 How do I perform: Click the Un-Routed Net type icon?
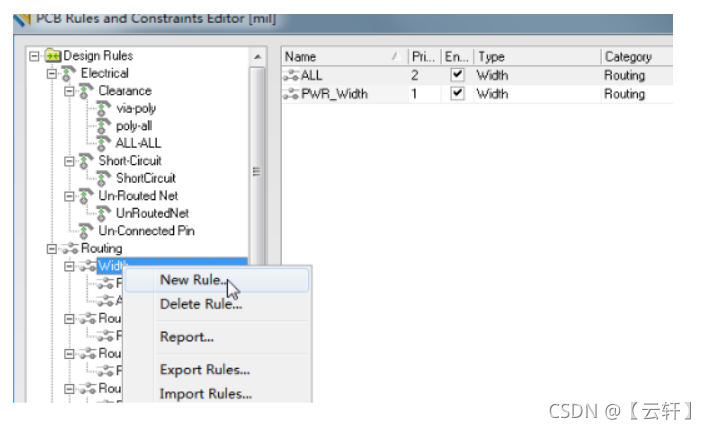pyautogui.click(x=86, y=196)
